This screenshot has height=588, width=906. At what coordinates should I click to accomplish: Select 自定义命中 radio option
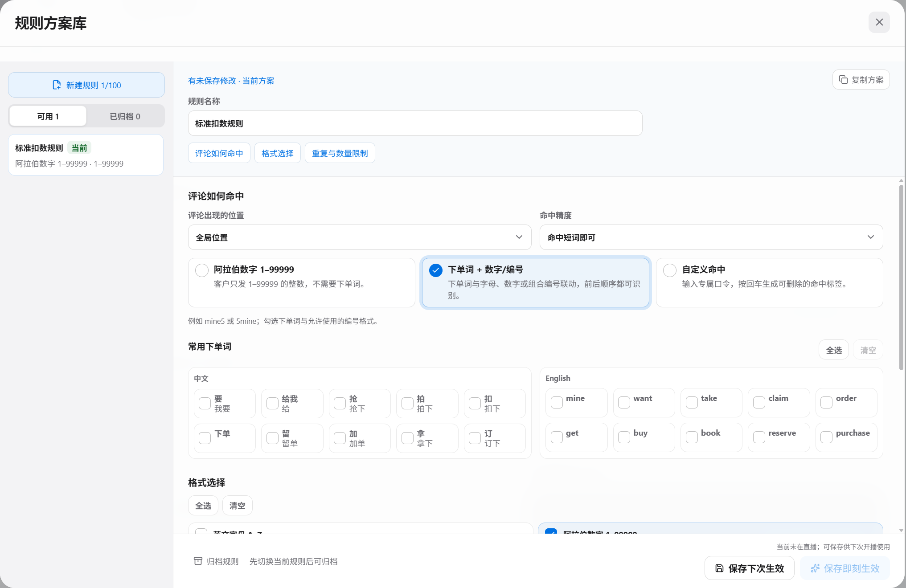(670, 270)
